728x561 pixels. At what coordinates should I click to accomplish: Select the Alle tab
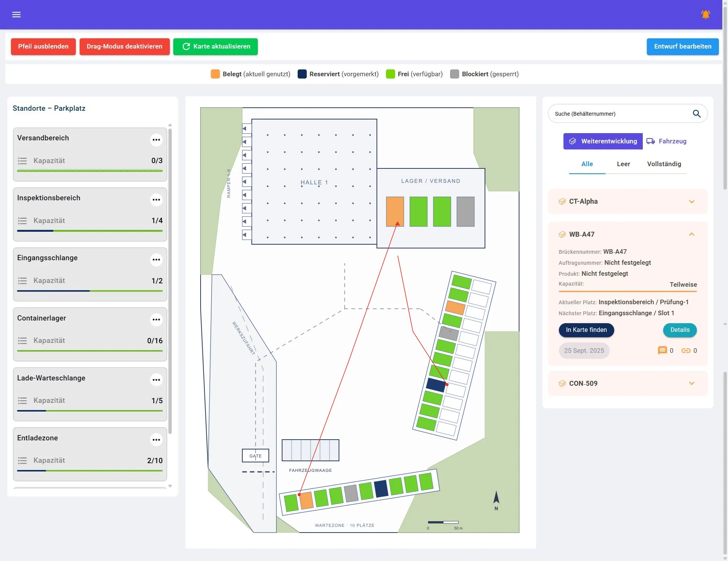[x=587, y=164]
